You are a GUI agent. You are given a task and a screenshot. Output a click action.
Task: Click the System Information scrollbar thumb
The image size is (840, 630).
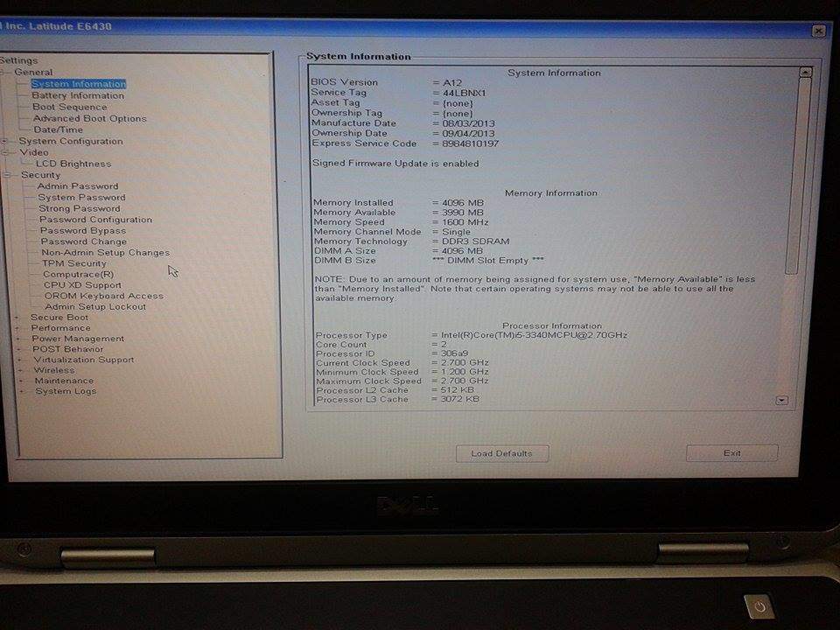coord(798,177)
